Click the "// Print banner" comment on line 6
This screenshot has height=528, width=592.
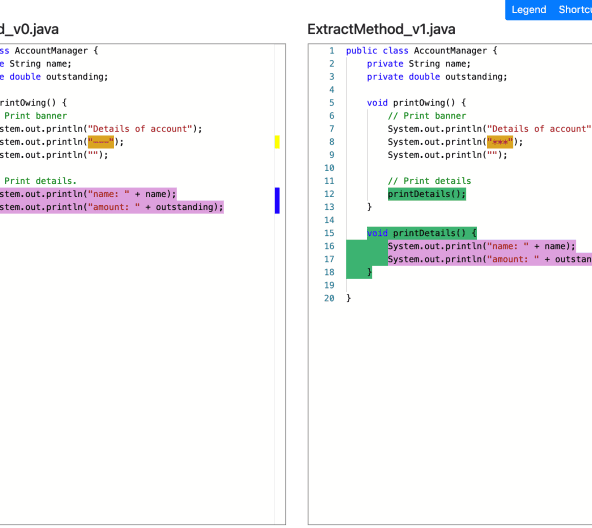point(427,116)
